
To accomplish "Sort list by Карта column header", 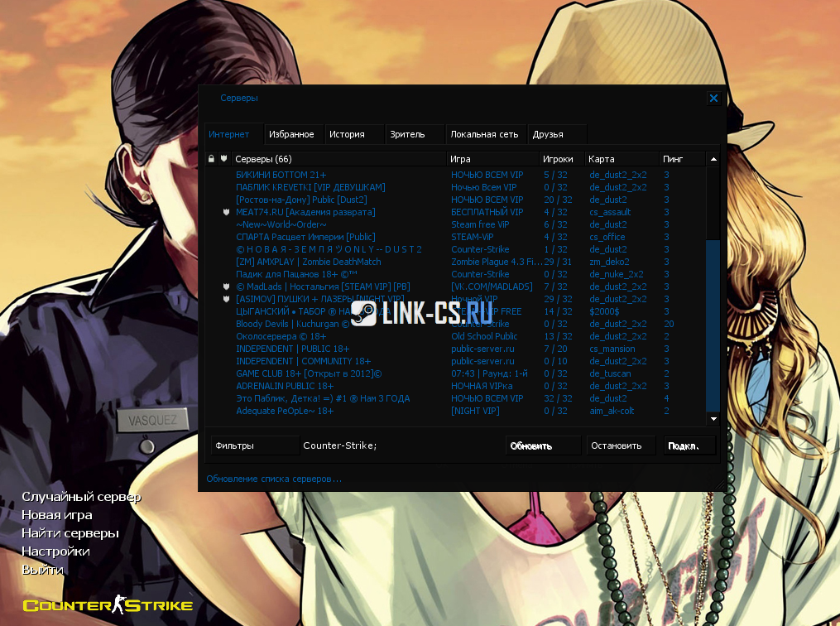I will (621, 158).
